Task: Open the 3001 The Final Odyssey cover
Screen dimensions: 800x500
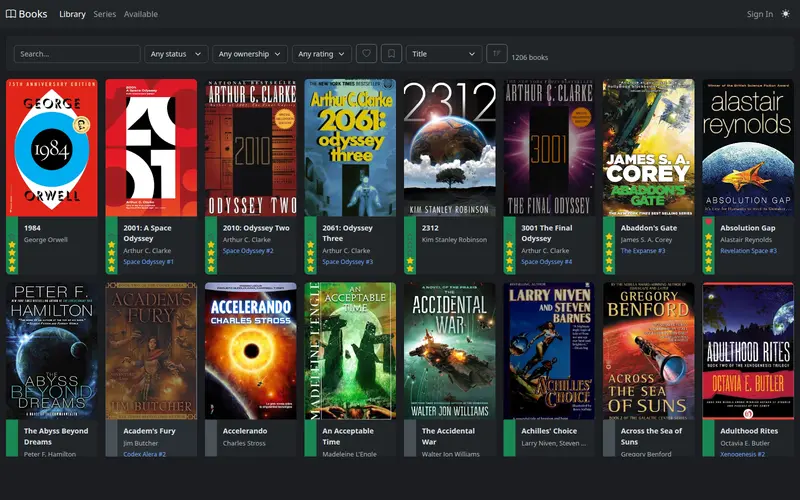Action: tap(549, 147)
